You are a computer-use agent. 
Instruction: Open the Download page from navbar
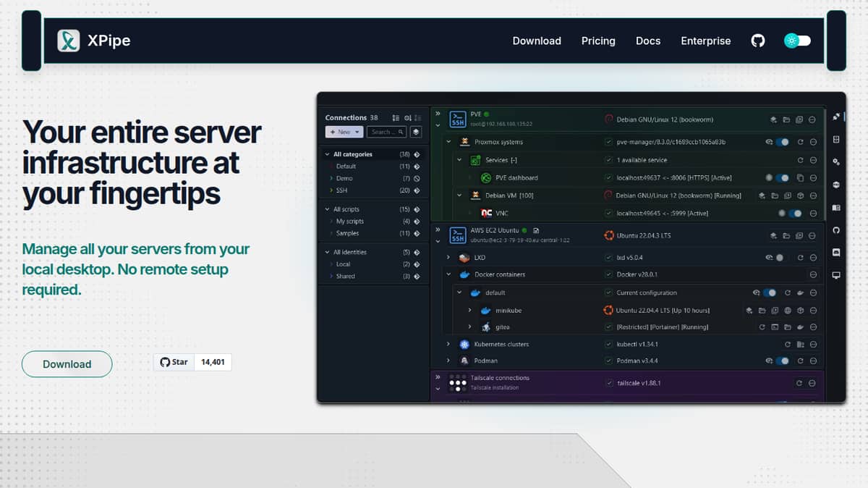[x=537, y=41]
